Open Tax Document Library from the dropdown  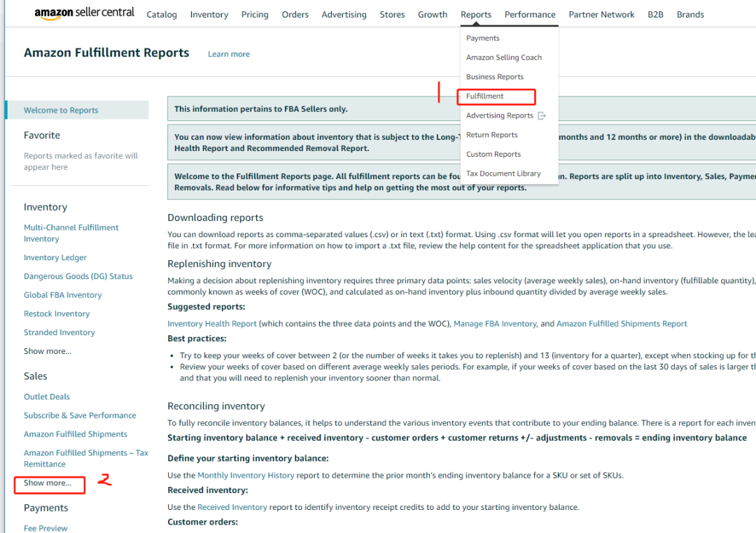(x=503, y=173)
